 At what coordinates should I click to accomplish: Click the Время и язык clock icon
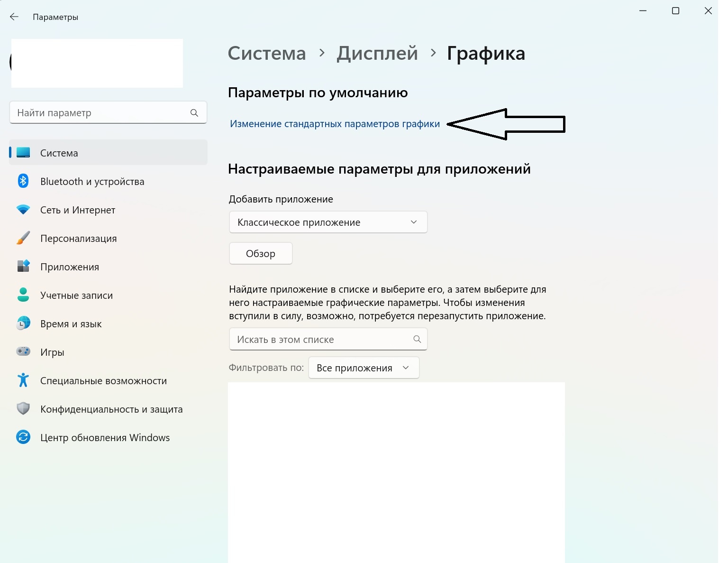click(23, 323)
